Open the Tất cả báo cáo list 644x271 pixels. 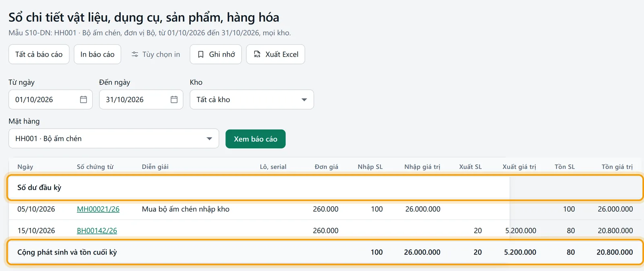tap(39, 54)
